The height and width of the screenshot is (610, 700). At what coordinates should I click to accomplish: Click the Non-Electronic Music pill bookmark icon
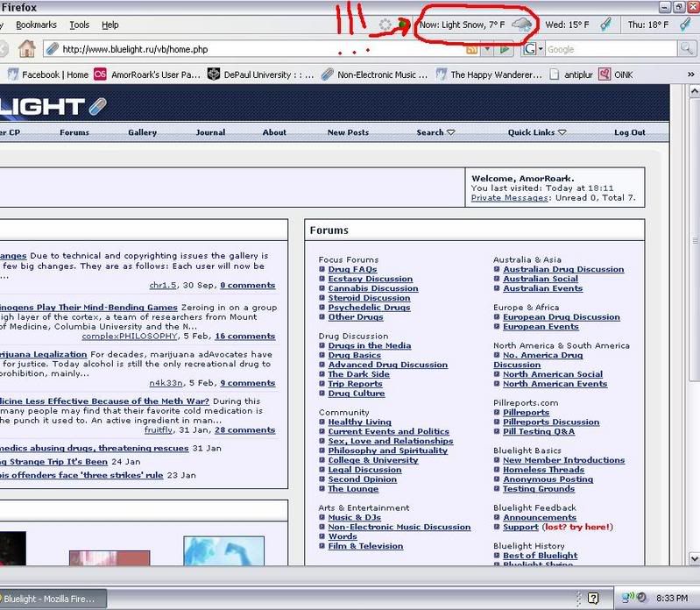point(328,74)
